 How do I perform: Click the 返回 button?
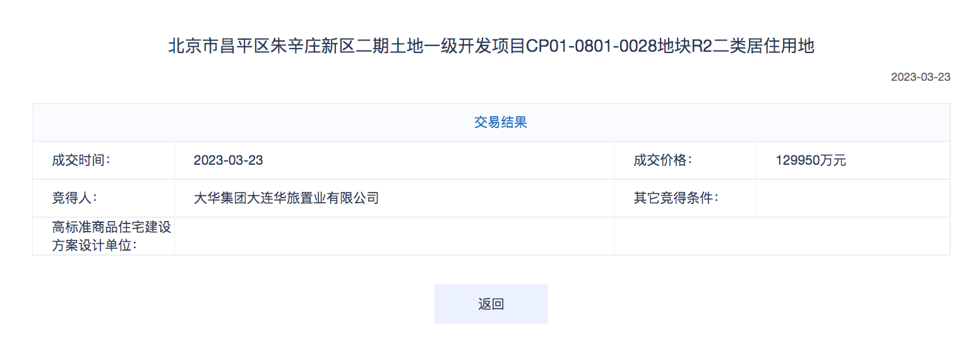[x=491, y=304]
